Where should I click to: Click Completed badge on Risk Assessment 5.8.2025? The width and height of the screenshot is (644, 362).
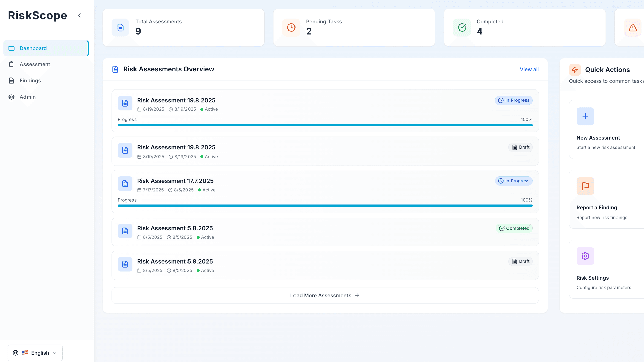514,228
